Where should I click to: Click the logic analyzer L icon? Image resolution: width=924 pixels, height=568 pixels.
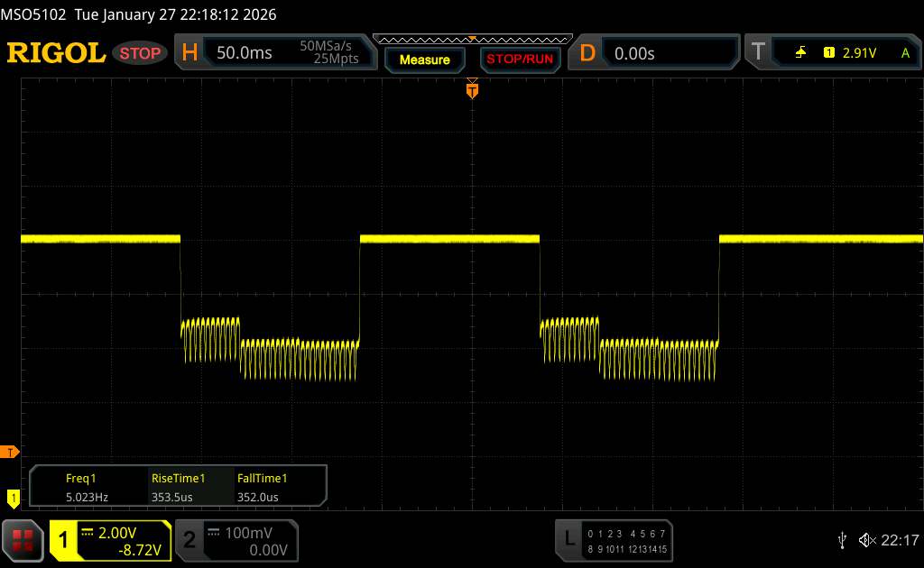click(x=569, y=540)
